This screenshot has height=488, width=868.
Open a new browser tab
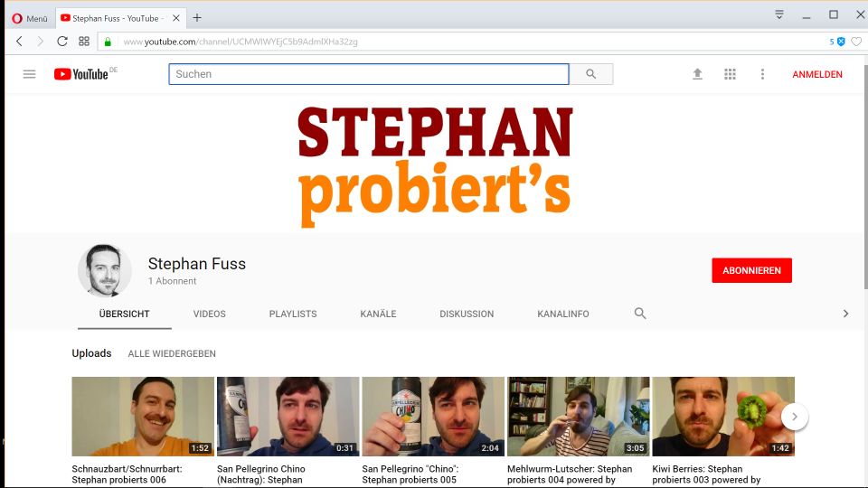click(197, 18)
